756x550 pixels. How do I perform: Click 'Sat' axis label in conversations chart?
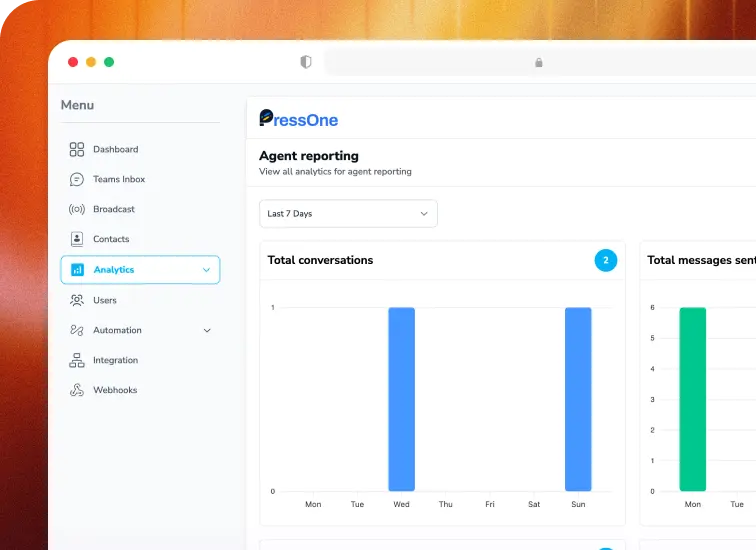(x=534, y=504)
